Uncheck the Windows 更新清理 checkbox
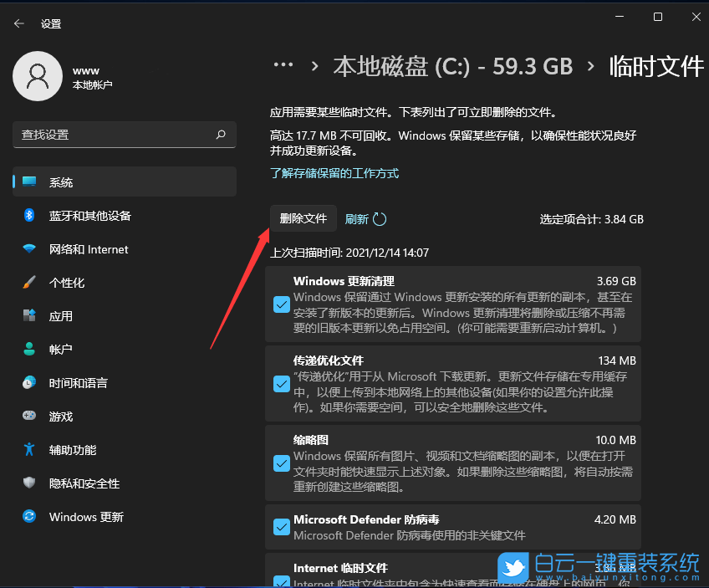Viewport: 709px width, 588px height. [x=281, y=304]
